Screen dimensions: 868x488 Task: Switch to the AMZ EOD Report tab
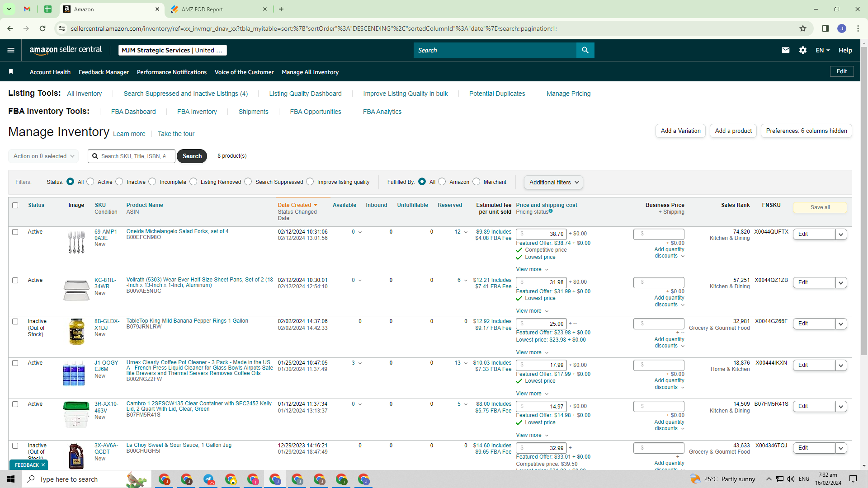click(x=219, y=9)
